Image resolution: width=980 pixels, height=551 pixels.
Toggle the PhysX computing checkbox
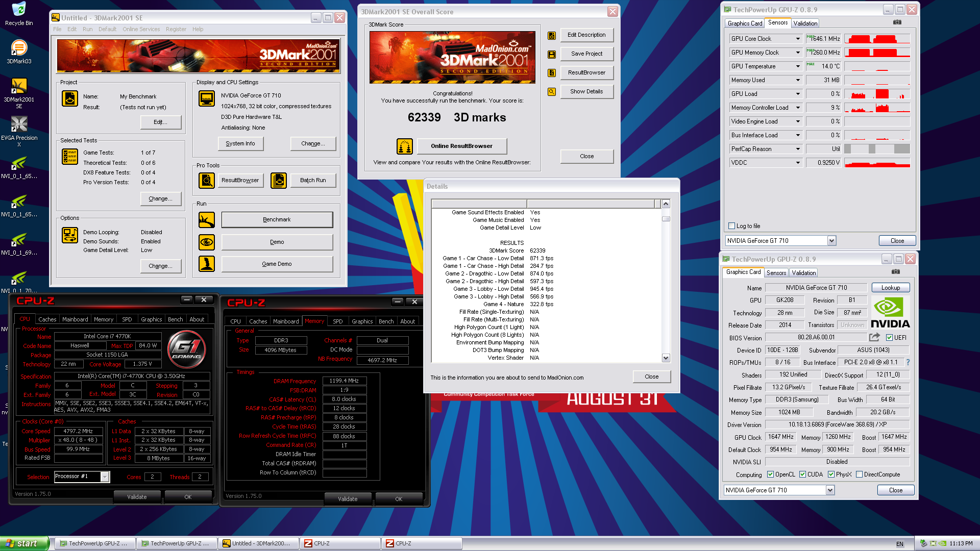[x=831, y=474]
